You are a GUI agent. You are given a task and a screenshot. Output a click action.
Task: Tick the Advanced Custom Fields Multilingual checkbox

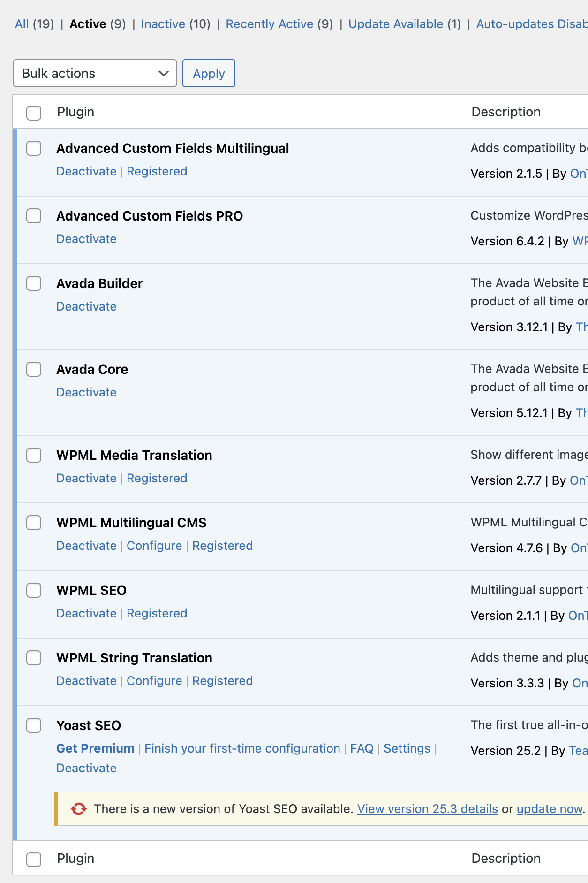34,148
